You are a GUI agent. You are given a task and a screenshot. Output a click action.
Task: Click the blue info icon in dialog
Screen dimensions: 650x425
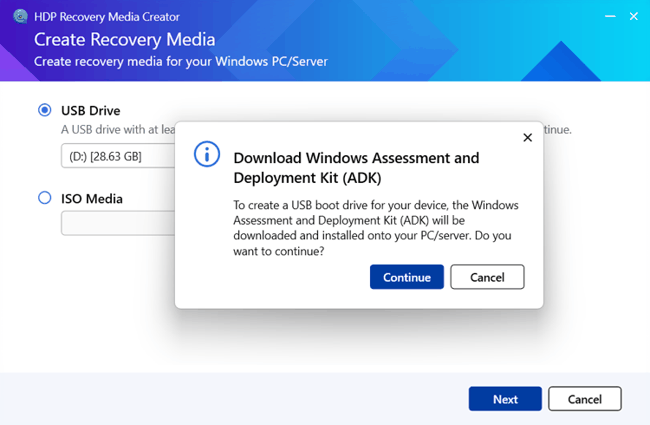pos(206,154)
